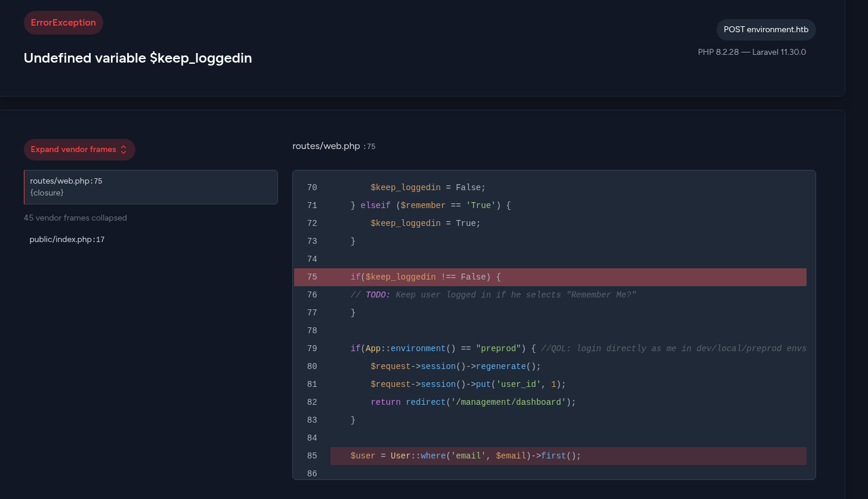
Task: Click line 82 redirect('/management/dashboard') statement
Action: click(473, 402)
